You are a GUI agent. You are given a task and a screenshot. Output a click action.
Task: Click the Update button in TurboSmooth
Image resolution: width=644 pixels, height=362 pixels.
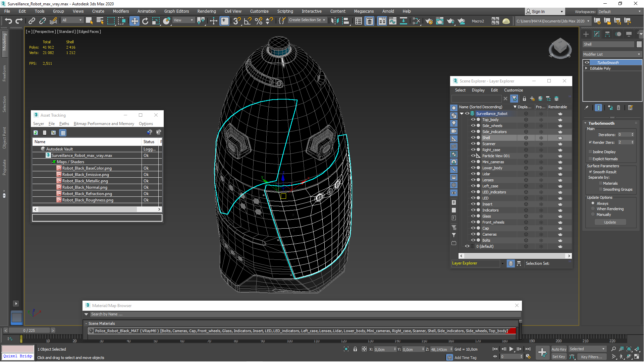610,222
